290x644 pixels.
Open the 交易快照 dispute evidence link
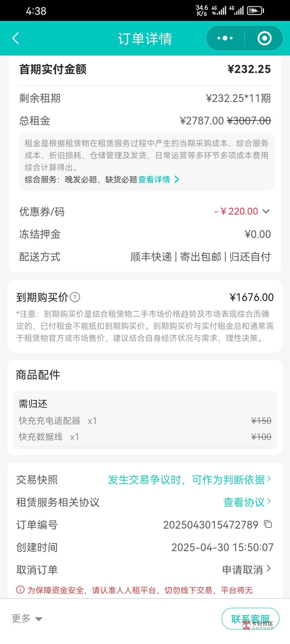pyautogui.click(x=189, y=480)
